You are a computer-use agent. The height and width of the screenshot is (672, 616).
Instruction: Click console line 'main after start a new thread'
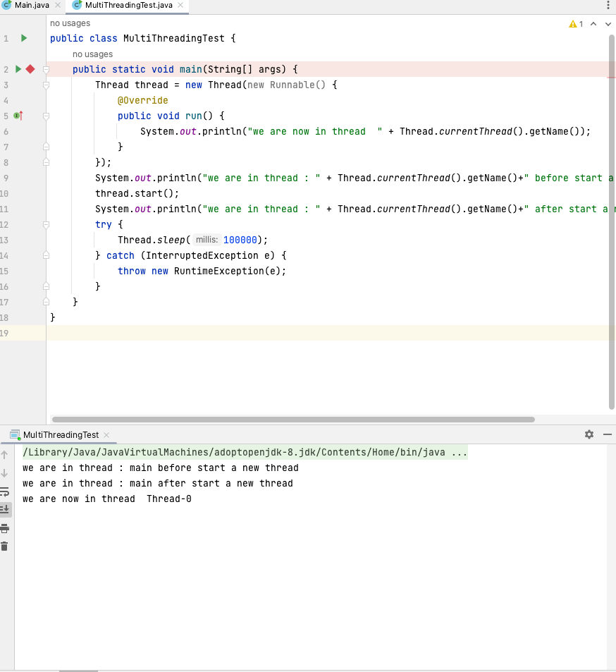pos(158,483)
